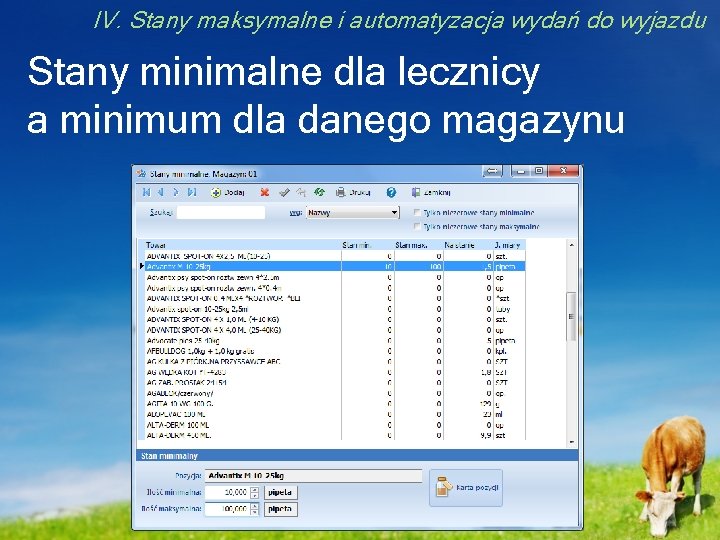Select row Advocate pies 25-40kg
Screen dimensions: 720x540
335,341
